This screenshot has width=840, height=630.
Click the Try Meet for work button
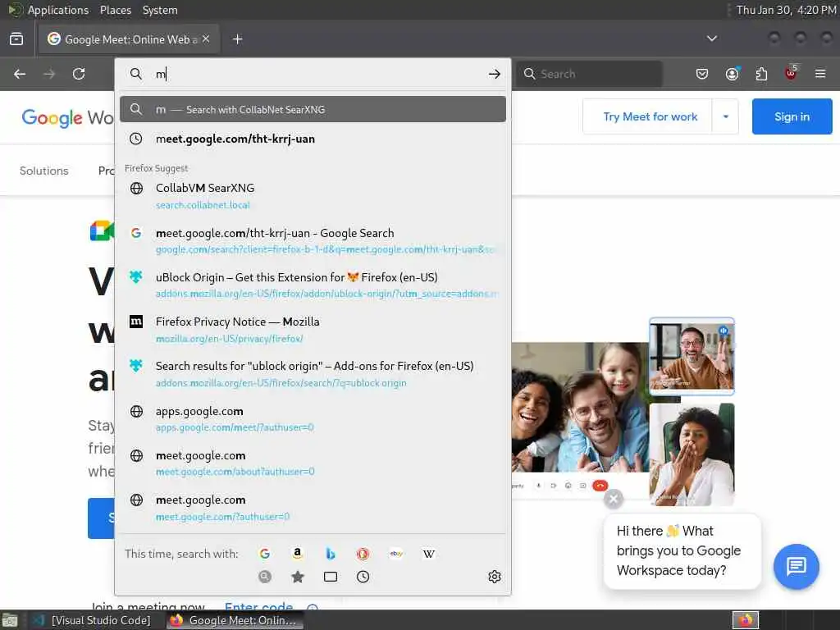click(650, 116)
